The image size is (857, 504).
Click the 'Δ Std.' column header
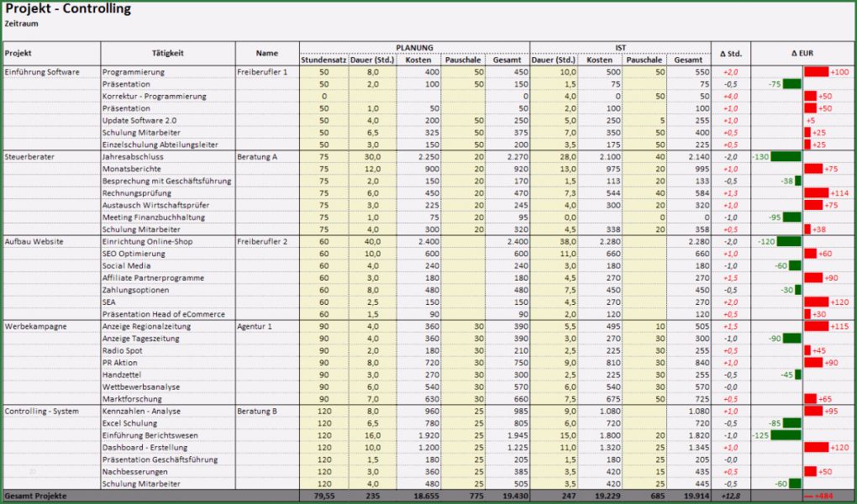pyautogui.click(x=731, y=52)
